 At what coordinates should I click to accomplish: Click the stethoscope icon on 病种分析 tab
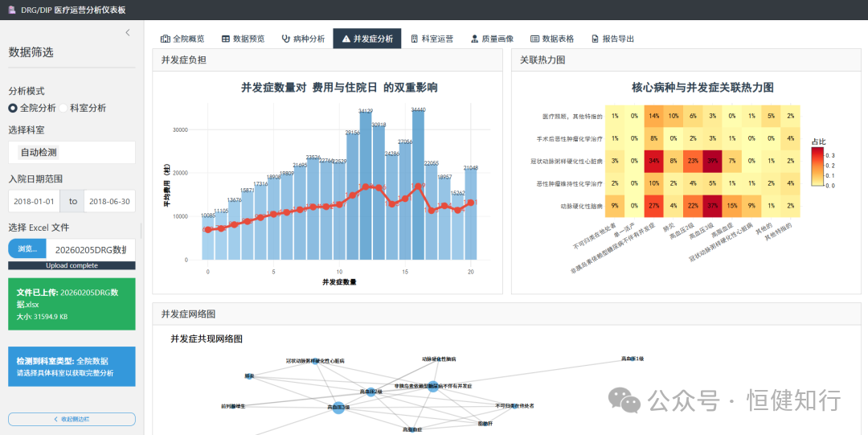[285, 39]
